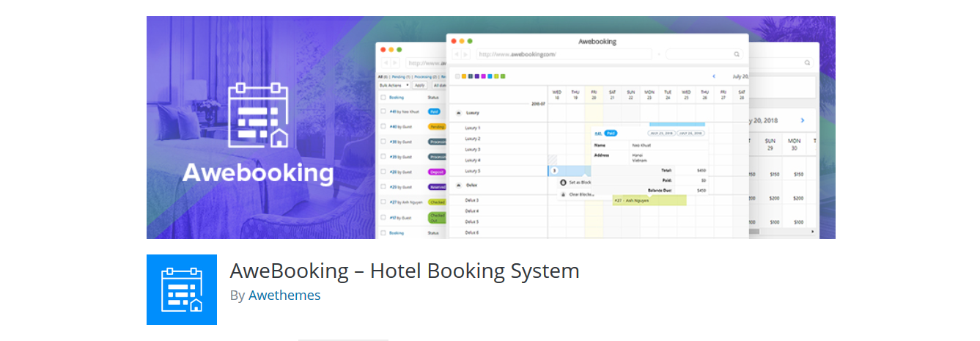Open the Bulk Actions dropdown in left window
The width and height of the screenshot is (980, 341).
[394, 85]
